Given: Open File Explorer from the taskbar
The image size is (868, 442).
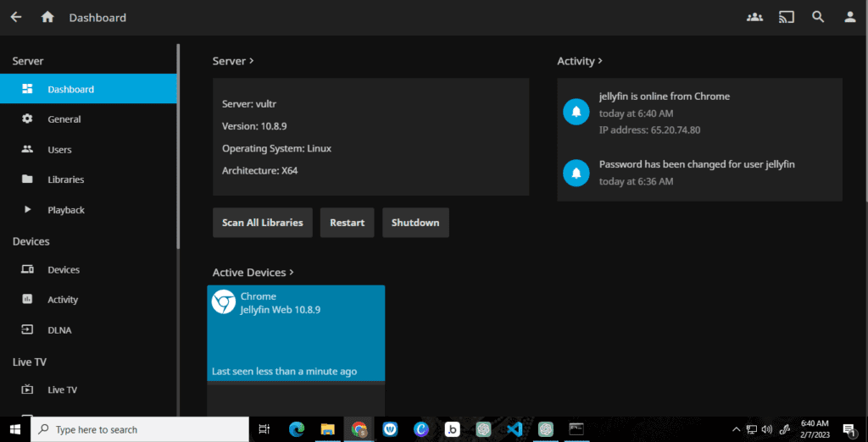Looking at the screenshot, I should pyautogui.click(x=328, y=429).
